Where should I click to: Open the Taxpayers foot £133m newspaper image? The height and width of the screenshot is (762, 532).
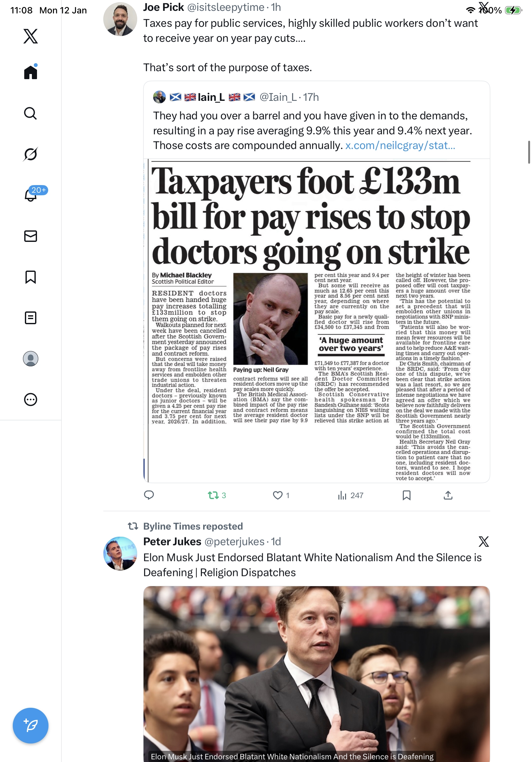(x=316, y=321)
